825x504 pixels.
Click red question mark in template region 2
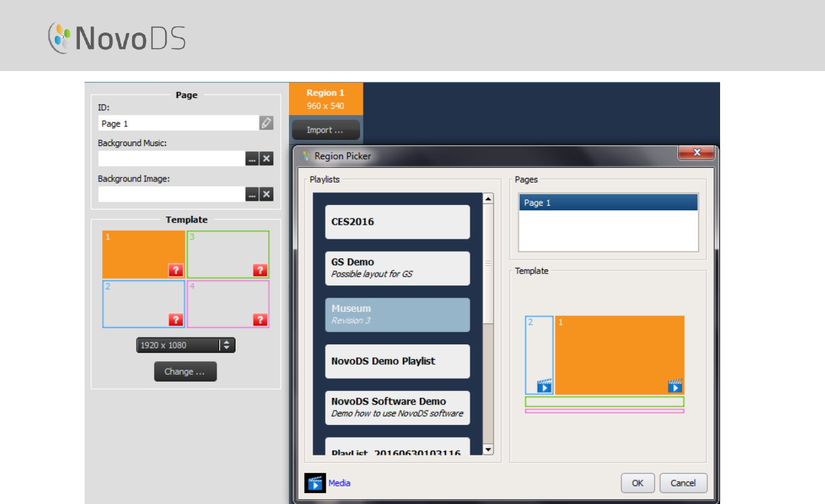tap(175, 320)
